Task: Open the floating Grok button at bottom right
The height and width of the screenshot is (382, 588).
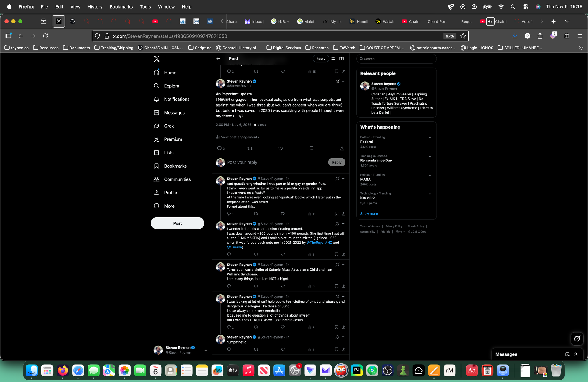Action: coord(577,339)
